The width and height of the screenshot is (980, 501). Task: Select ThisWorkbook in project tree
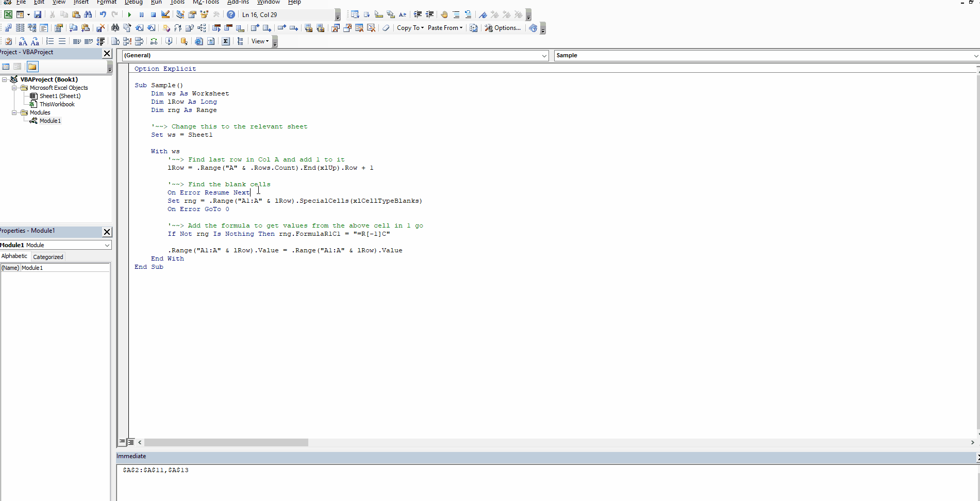coord(57,104)
